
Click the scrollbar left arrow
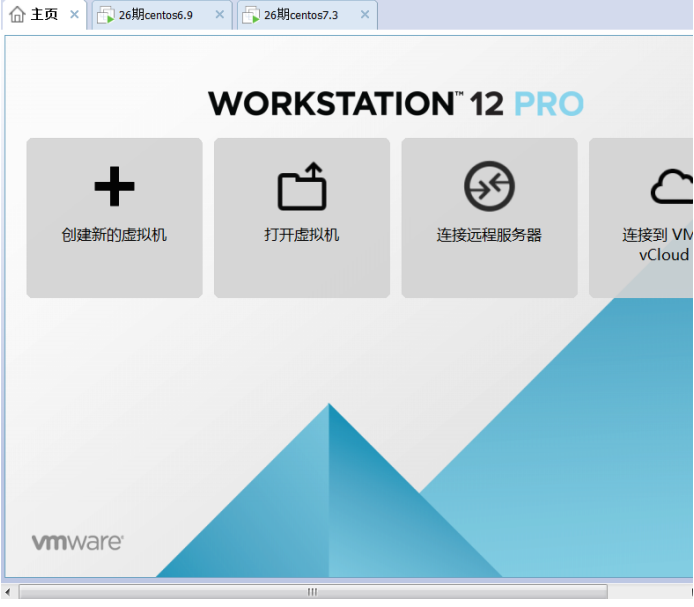[8, 592]
